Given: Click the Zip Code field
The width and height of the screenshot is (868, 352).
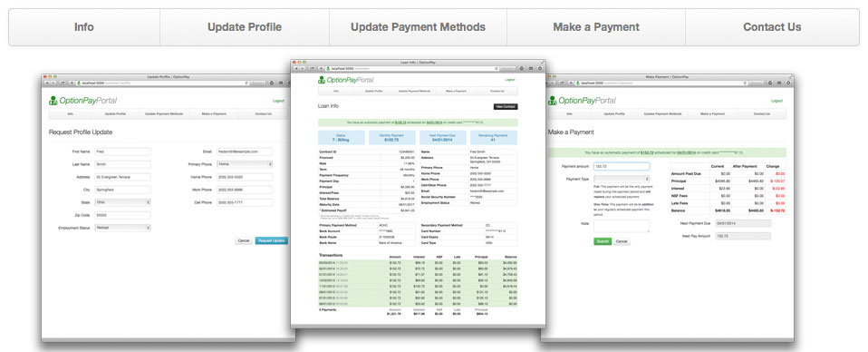Looking at the screenshot, I should point(122,215).
